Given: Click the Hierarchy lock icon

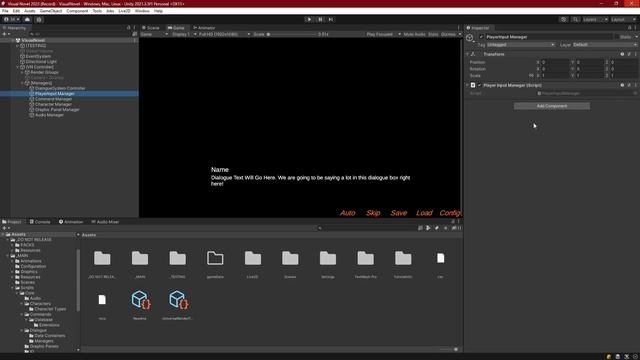Looking at the screenshot, I should click(x=129, y=28).
